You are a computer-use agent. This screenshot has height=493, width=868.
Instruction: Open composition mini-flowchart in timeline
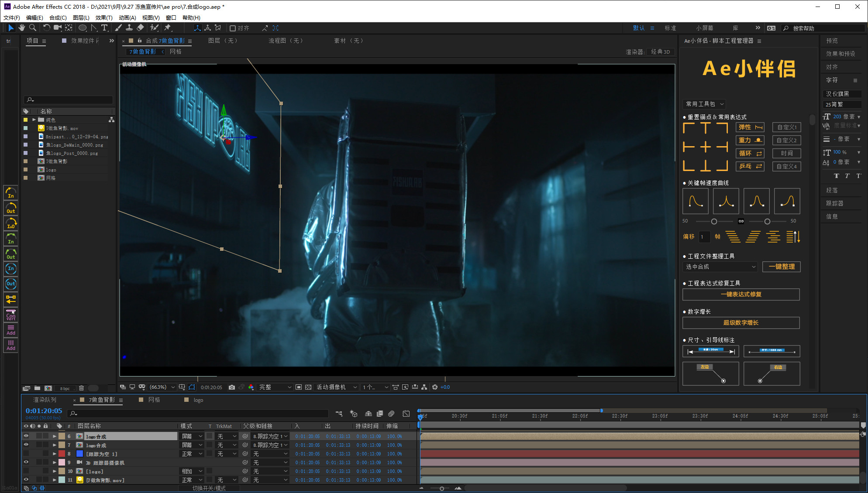[339, 414]
